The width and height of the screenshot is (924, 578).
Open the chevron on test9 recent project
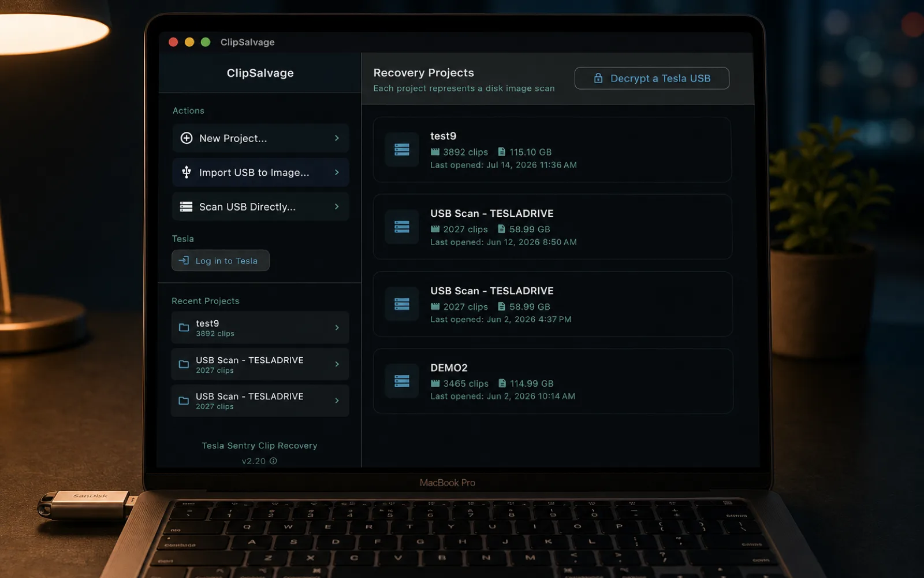[337, 328]
